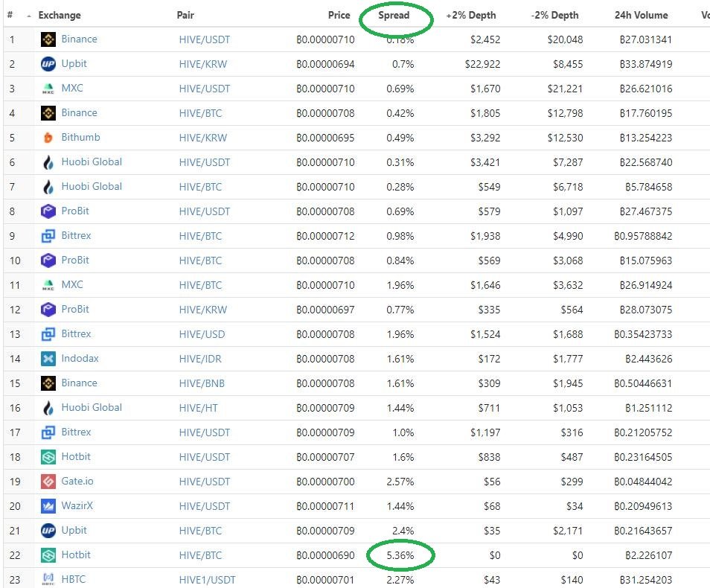The width and height of the screenshot is (710, 588).
Task: Click the Bithumb logo icon in row 5
Action: click(48, 138)
